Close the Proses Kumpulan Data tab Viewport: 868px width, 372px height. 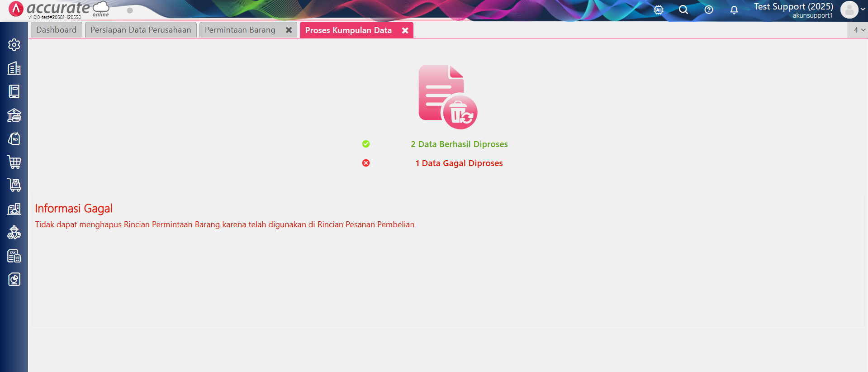click(x=405, y=30)
